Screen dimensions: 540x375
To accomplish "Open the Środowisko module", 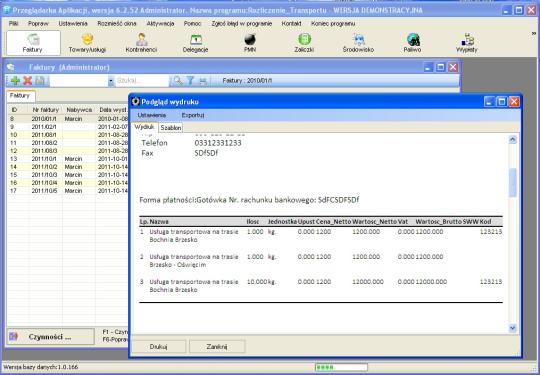I will (359, 43).
